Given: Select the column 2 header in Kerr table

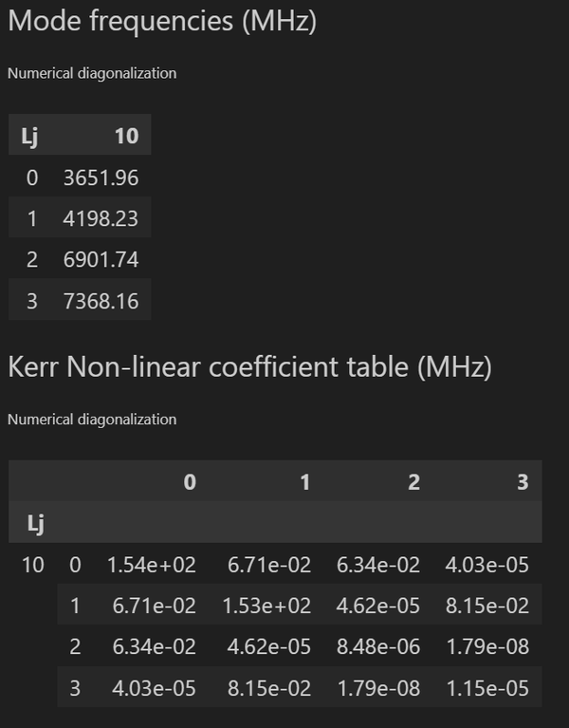Looking at the screenshot, I should pyautogui.click(x=413, y=482).
